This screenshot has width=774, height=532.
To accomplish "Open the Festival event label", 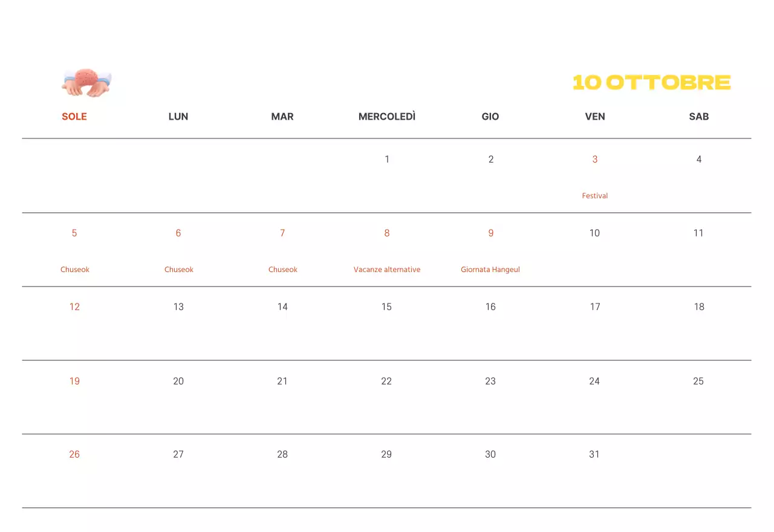I will click(x=595, y=196).
